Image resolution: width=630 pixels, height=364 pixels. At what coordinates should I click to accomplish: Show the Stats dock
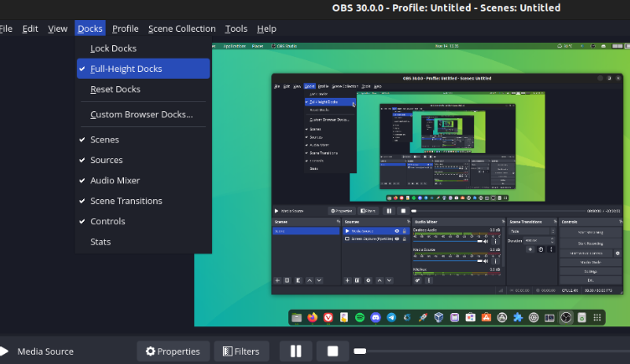[x=143, y=242]
